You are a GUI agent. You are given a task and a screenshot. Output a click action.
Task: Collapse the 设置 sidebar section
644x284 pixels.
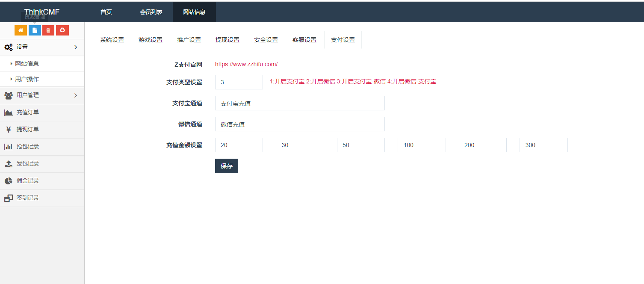click(x=42, y=47)
